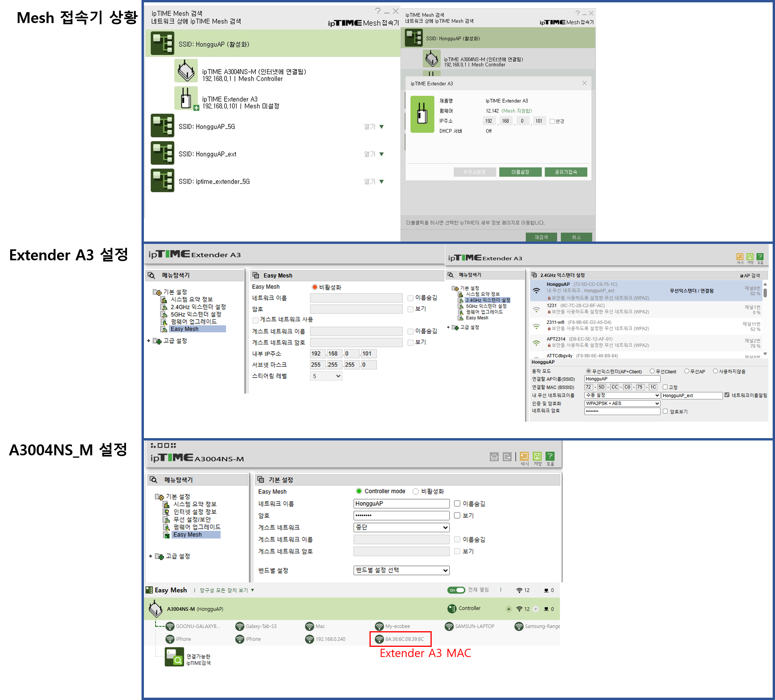This screenshot has height=700, width=775.
Task: Click the A3004NS-M (HongguAP) router icon in Easy Mesh
Action: (x=156, y=609)
